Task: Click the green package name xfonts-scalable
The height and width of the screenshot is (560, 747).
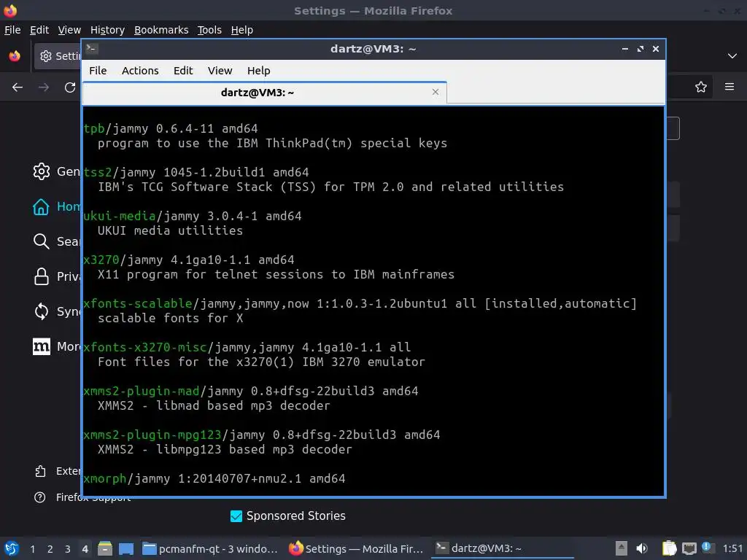Action: click(x=138, y=304)
